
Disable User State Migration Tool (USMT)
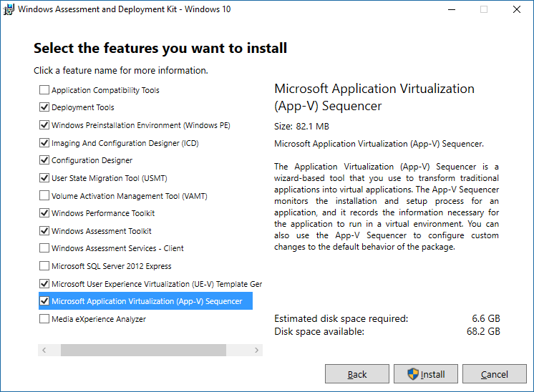click(44, 178)
